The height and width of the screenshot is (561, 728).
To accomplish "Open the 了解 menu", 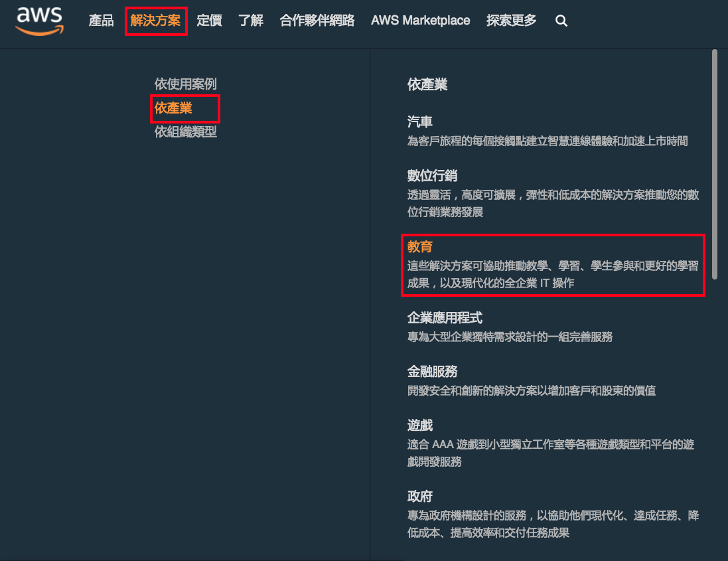I will pyautogui.click(x=251, y=21).
